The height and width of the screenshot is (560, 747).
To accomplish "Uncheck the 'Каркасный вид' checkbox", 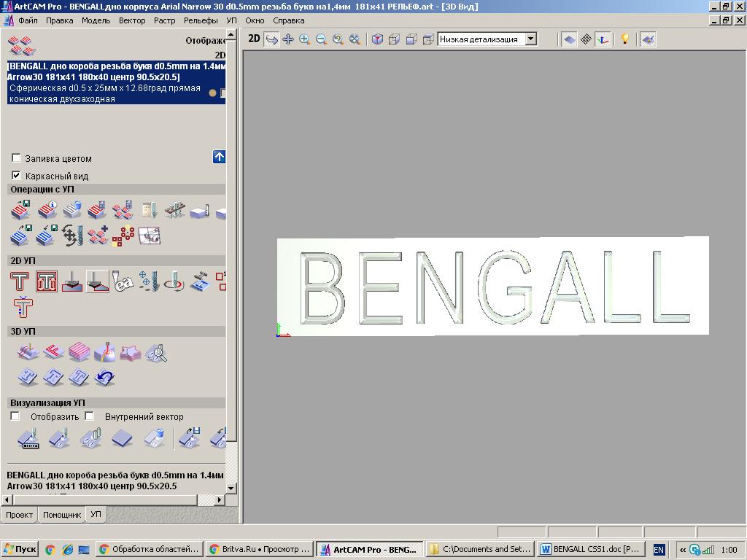I will [x=16, y=176].
